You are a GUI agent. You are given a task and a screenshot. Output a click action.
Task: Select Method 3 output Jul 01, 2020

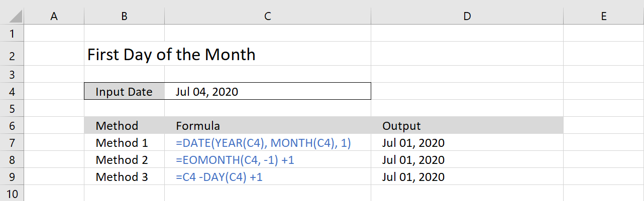pos(467,177)
